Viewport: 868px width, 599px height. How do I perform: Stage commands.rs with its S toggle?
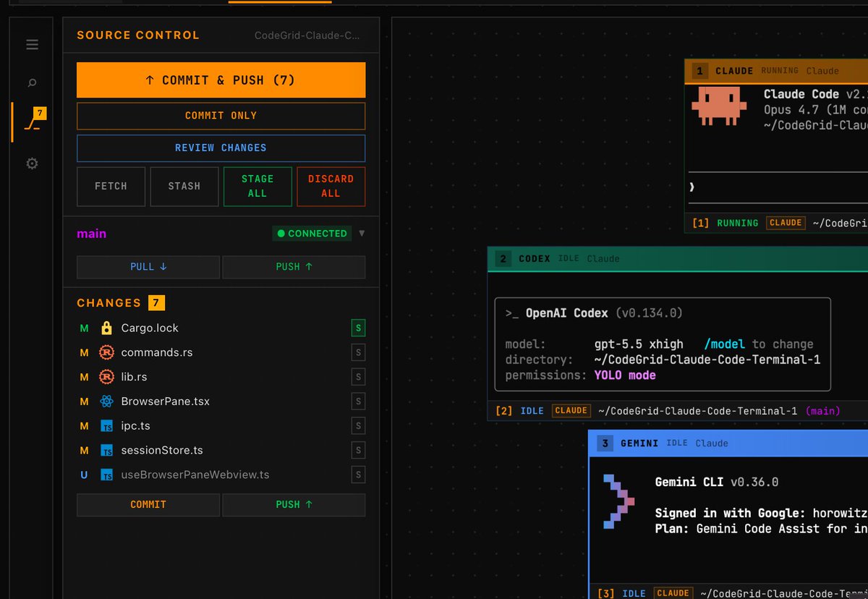pyautogui.click(x=358, y=353)
